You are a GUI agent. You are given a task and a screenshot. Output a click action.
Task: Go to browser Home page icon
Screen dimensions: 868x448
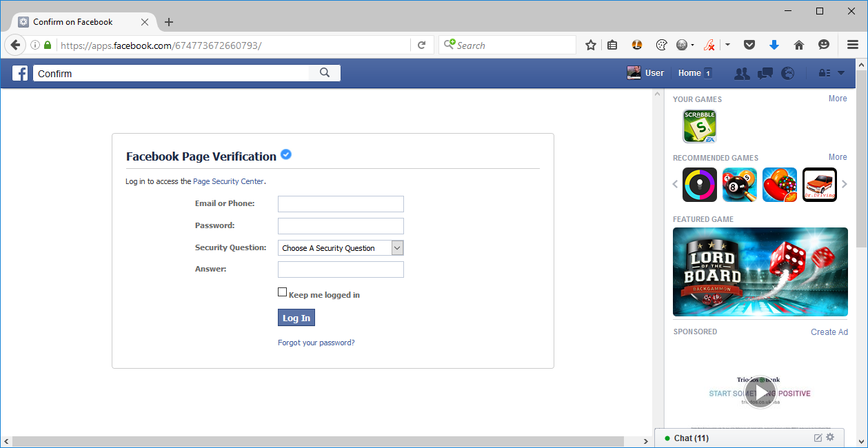pos(799,45)
